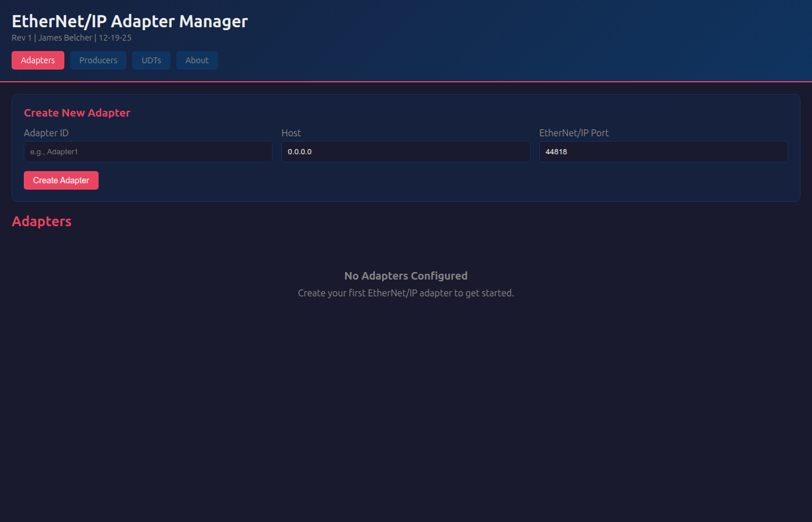812x522 pixels.
Task: Click the 'No Adapters Configured' message
Action: [x=406, y=276]
